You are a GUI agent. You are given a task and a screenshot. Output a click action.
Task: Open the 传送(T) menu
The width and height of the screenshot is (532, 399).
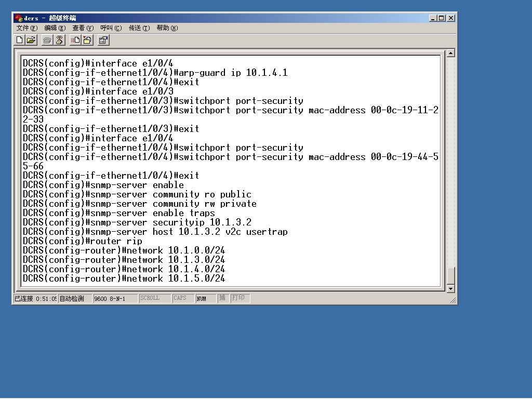pyautogui.click(x=139, y=28)
